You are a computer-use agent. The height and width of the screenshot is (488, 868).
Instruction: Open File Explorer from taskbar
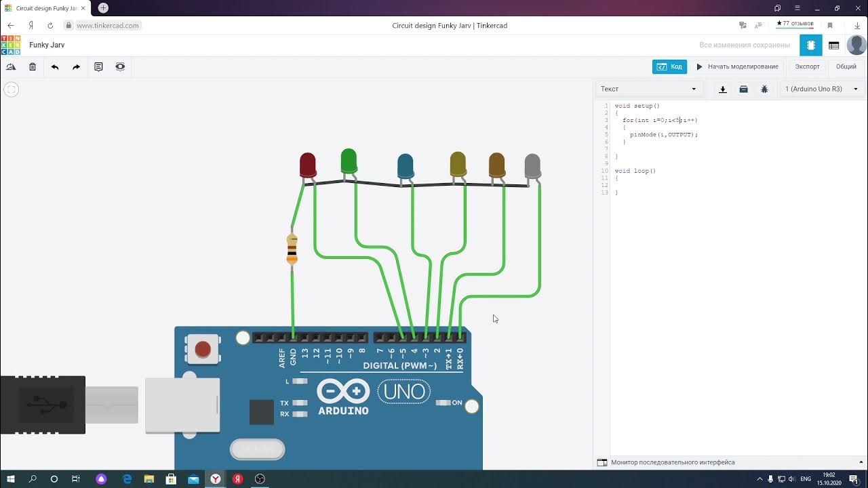click(x=149, y=479)
